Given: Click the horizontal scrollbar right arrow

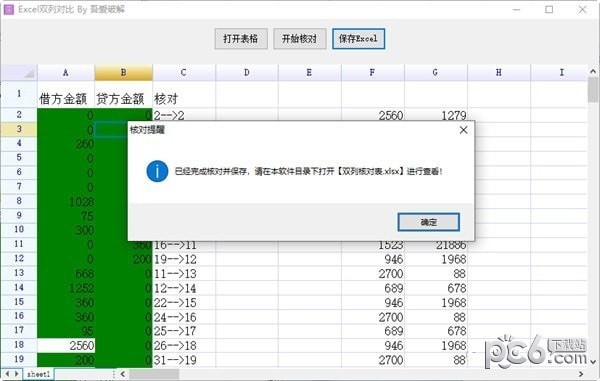Looking at the screenshot, I should (x=581, y=374).
